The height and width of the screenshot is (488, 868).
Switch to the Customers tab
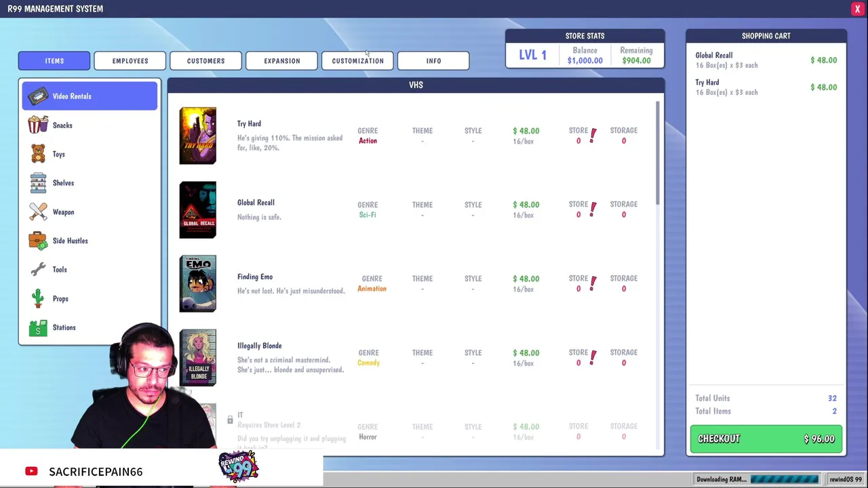(x=206, y=61)
